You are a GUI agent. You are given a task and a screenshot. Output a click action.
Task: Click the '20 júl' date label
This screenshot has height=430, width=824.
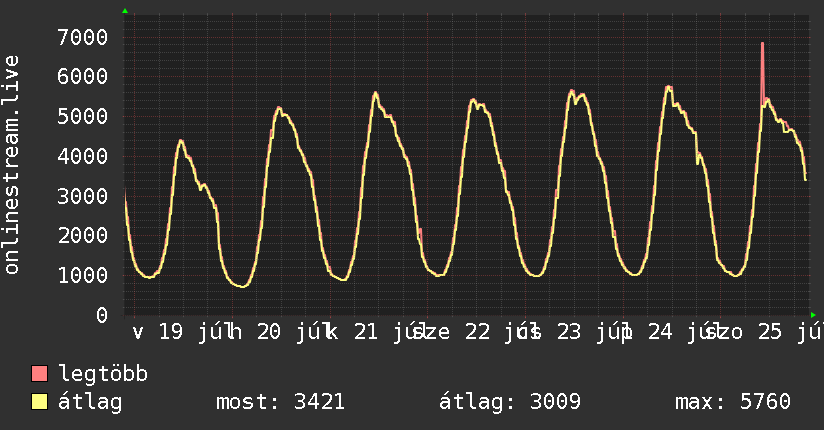292,332
